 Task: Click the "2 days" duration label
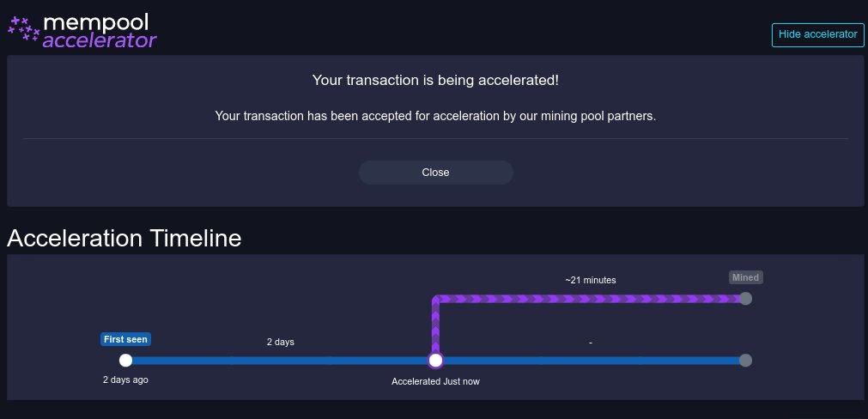[281, 343]
